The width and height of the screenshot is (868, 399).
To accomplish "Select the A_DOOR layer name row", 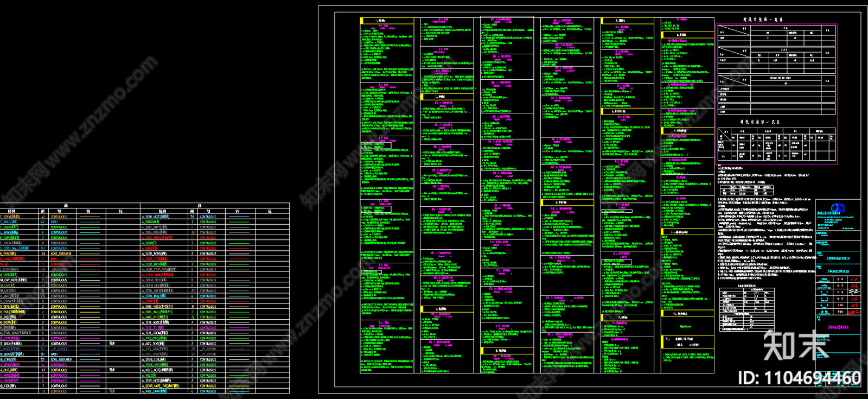I will (x=149, y=243).
